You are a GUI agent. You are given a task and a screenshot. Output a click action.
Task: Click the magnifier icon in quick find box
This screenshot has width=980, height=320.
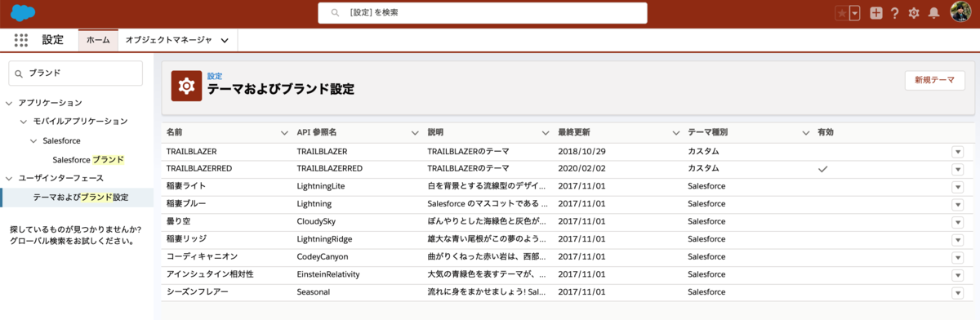tap(19, 73)
